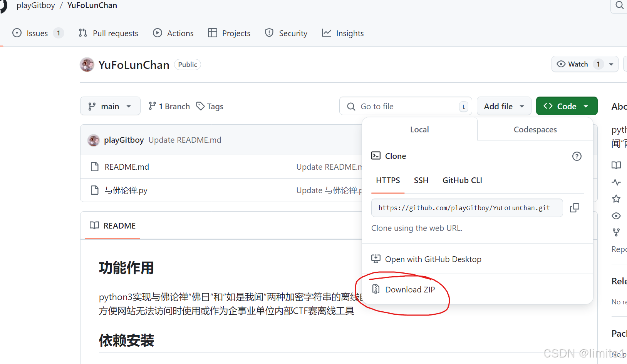Open the Issues tab
The image size is (627, 364).
point(37,33)
